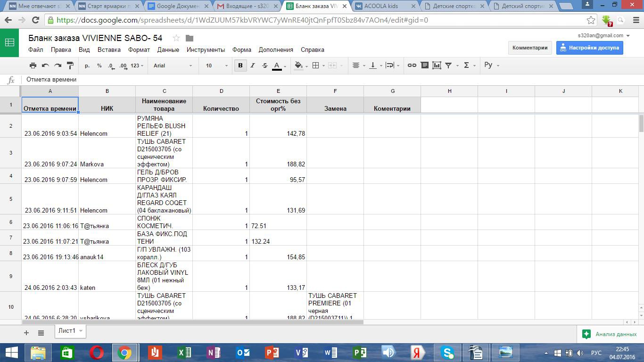Bookmark this page star icon
Viewport: 644px width, 362px height.
pyautogui.click(x=591, y=20)
